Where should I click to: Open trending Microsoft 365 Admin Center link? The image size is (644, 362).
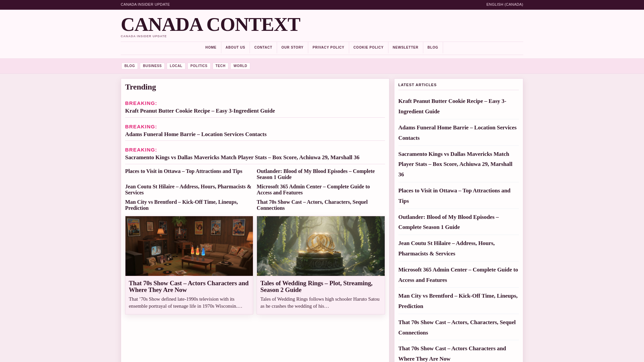coord(313,190)
